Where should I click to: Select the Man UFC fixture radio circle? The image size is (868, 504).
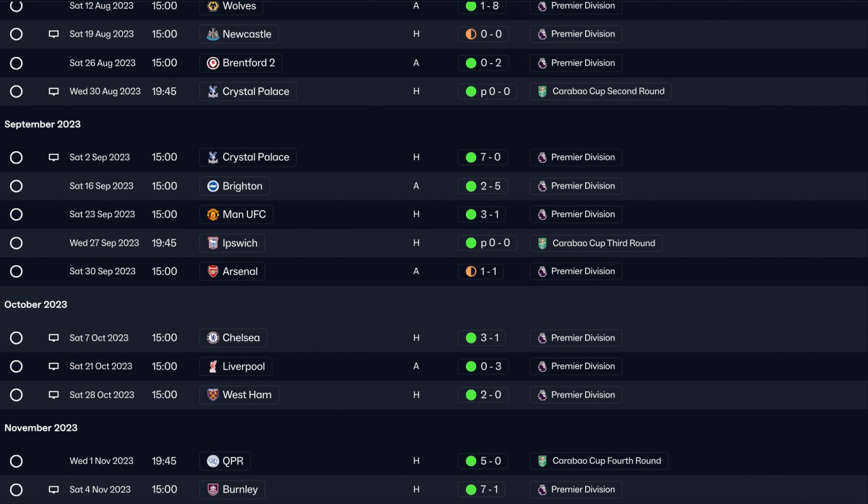pos(16,214)
